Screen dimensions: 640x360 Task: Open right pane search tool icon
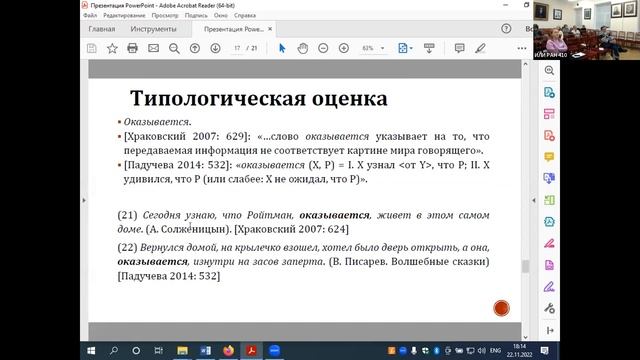coord(549,70)
